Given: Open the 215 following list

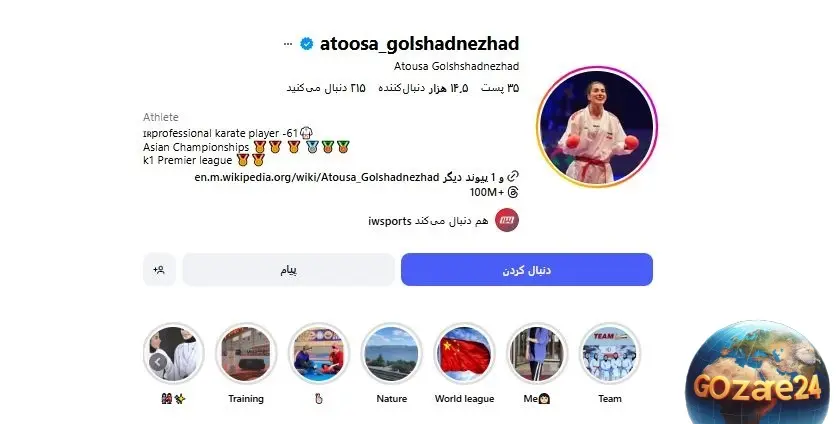Looking at the screenshot, I should click(326, 88).
